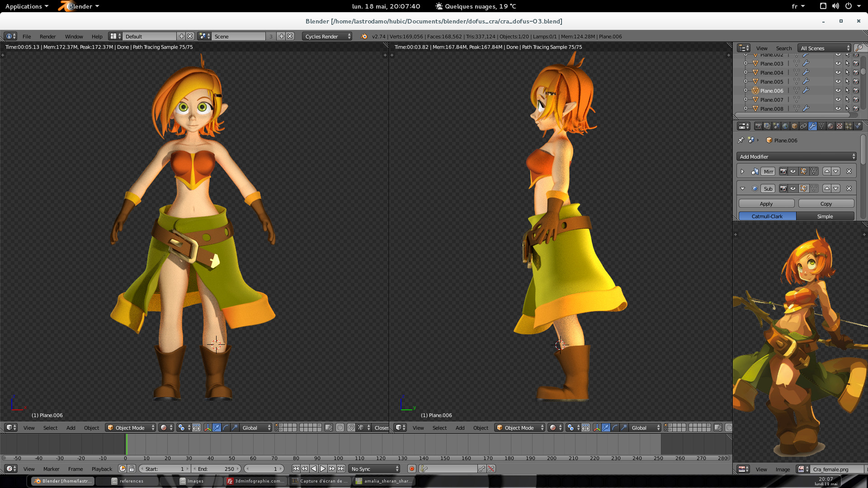Open the Add Modifier dropdown
Screen dimensions: 868x488
(x=797, y=157)
